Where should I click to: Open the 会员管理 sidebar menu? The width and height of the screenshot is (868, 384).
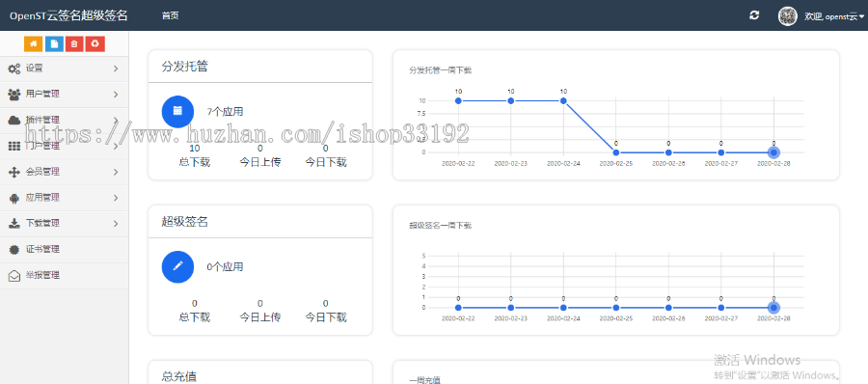65,173
